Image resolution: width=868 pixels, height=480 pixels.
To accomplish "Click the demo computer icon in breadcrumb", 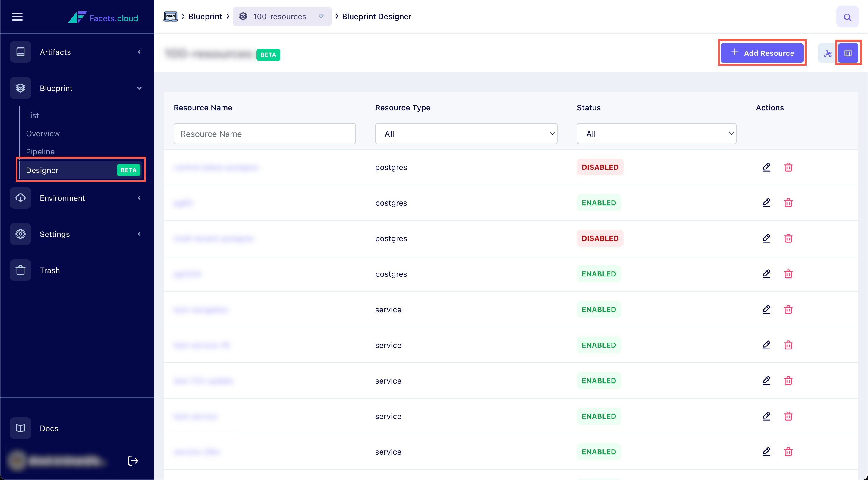I will tap(171, 17).
